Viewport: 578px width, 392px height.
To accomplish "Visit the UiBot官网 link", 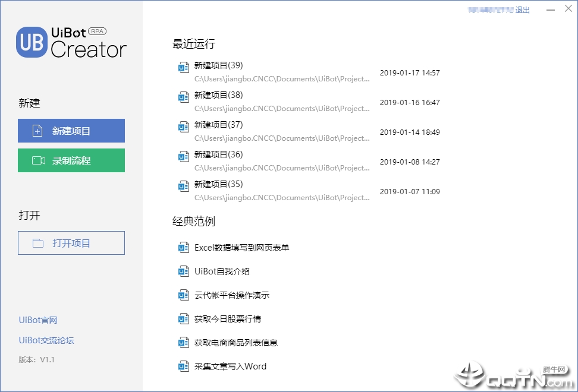I will [x=38, y=320].
